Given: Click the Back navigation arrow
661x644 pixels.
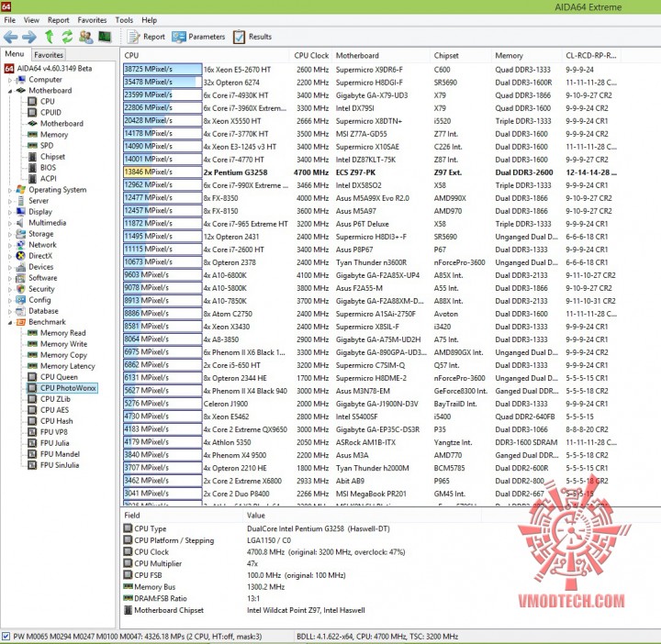Looking at the screenshot, I should coord(10,37).
